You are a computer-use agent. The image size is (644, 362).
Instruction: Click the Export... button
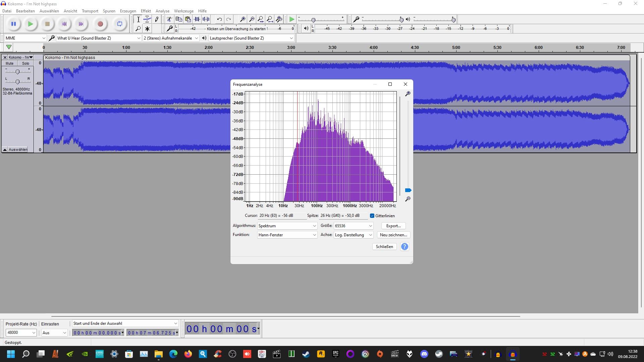(393, 226)
